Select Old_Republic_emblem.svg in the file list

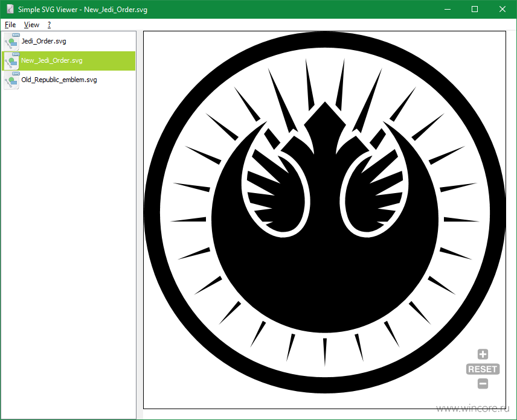69,80
